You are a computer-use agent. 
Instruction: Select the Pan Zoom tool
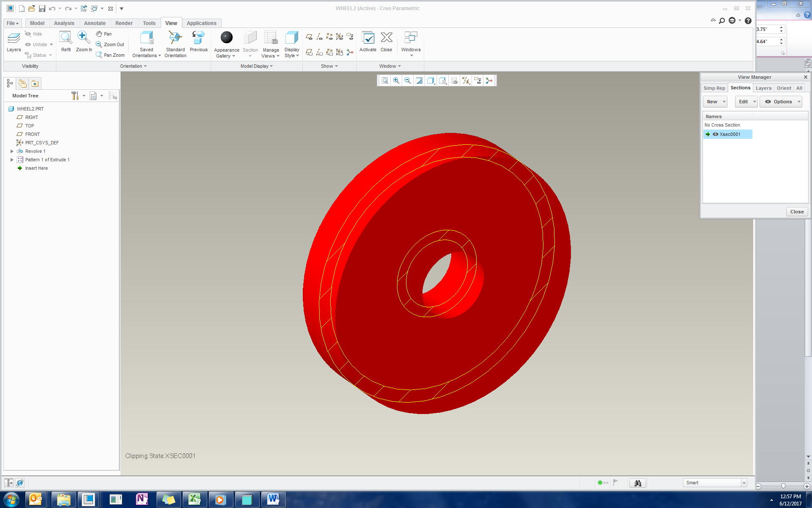(x=110, y=55)
